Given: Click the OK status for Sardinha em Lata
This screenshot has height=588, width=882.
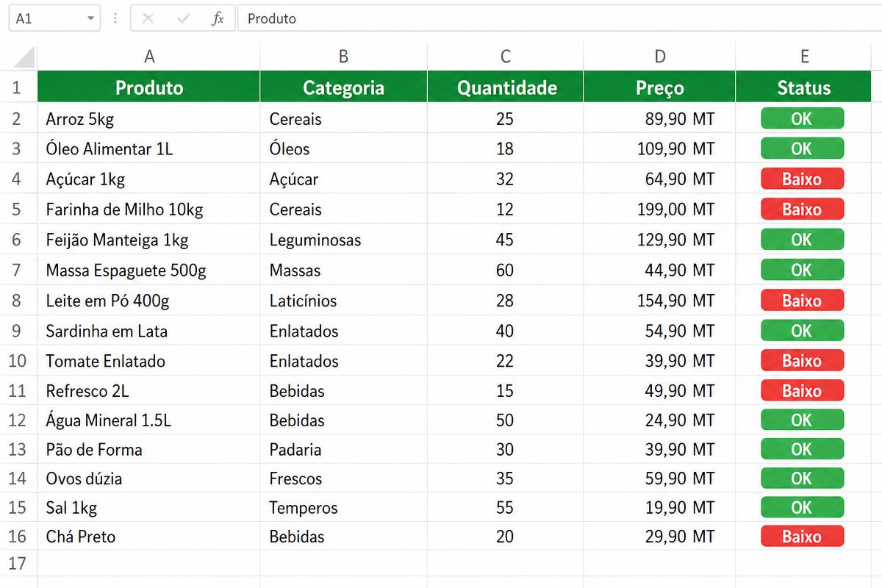Looking at the screenshot, I should (802, 331).
